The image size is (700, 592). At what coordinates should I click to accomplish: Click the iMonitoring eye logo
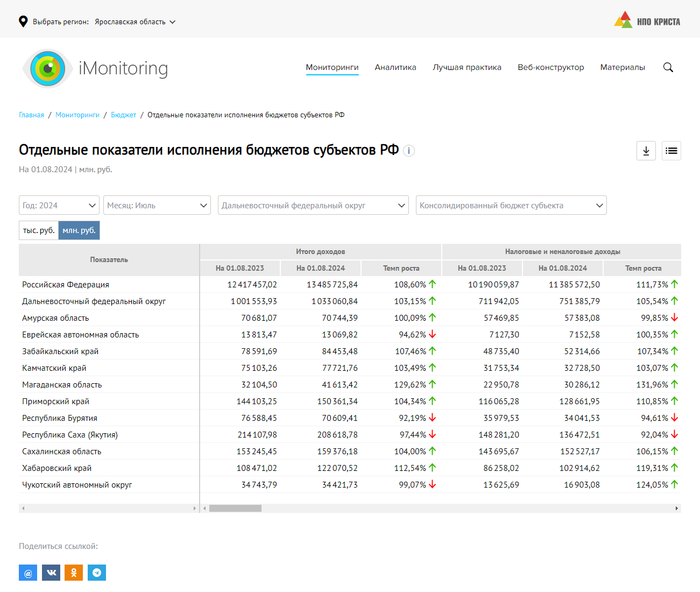[48, 68]
